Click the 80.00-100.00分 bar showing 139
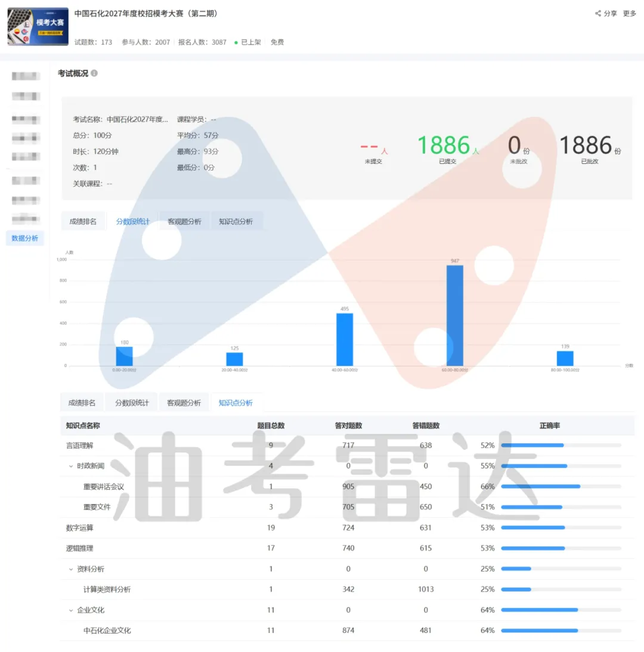Image resolution: width=644 pixels, height=652 pixels. [x=565, y=358]
